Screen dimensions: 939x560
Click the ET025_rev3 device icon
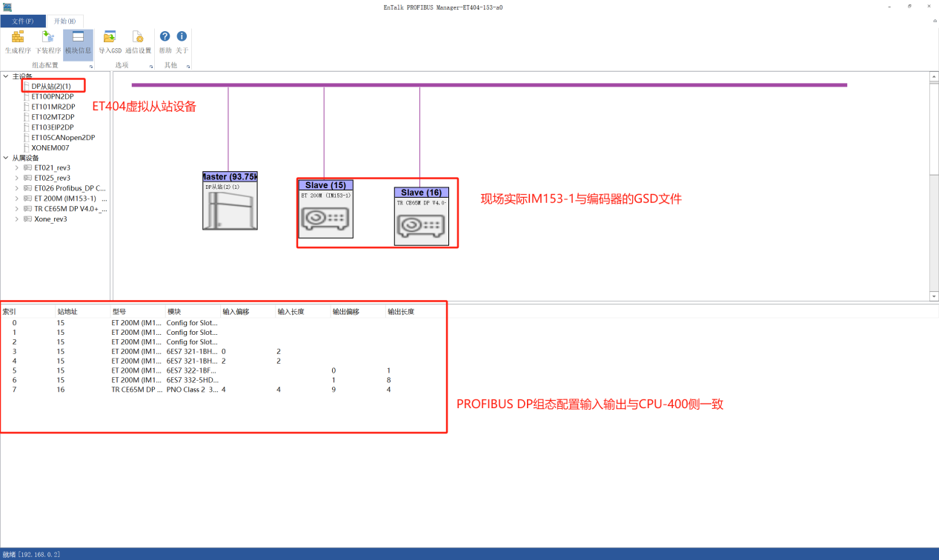[x=27, y=178]
